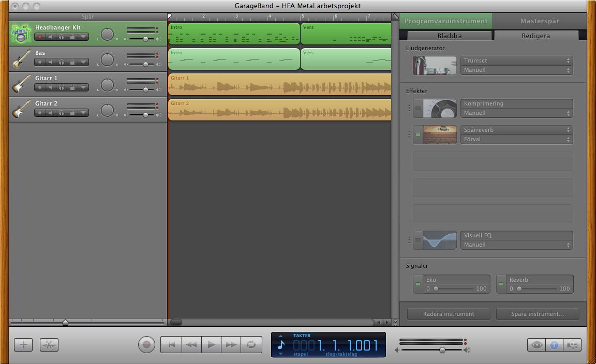Screen dimensions: 596x364
Task: Click the Gitarr 1 track guitar icon
Action: [21, 84]
